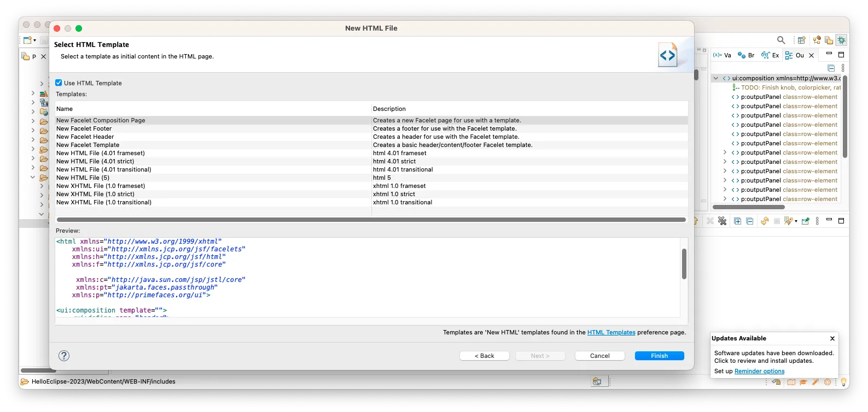868x412 pixels.
Task: Switch to the Expressions (Ex) tab
Action: [x=770, y=55]
